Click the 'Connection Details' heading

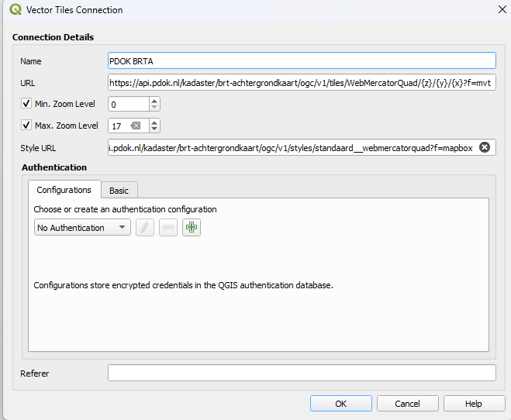[x=54, y=37]
